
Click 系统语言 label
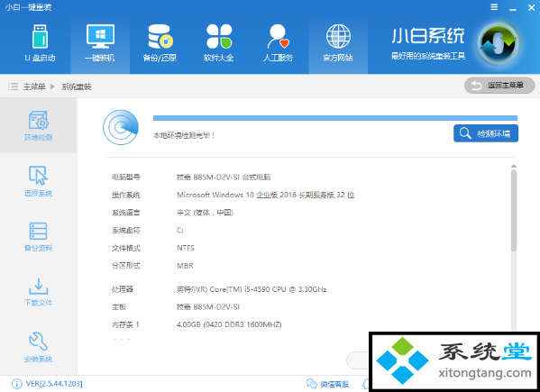pyautogui.click(x=126, y=213)
